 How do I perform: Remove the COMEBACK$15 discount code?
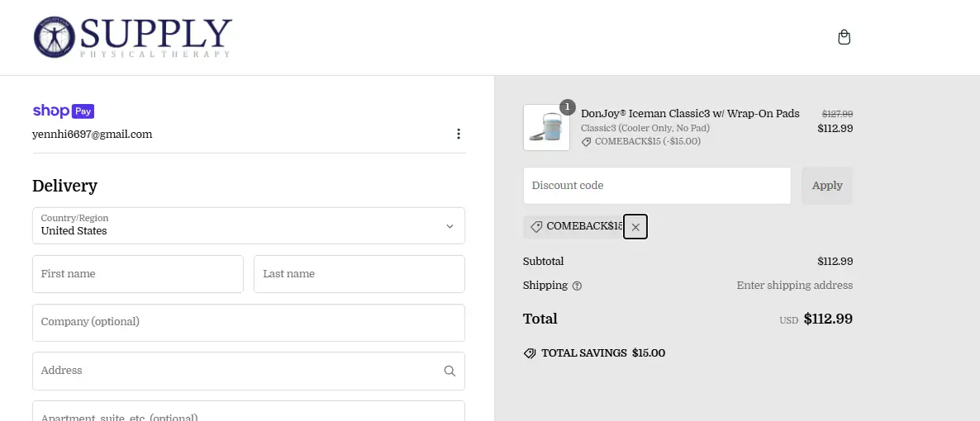click(635, 227)
